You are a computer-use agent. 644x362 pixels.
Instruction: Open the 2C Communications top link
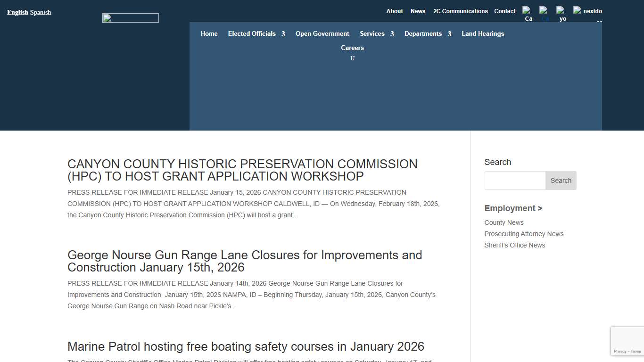[x=460, y=11]
